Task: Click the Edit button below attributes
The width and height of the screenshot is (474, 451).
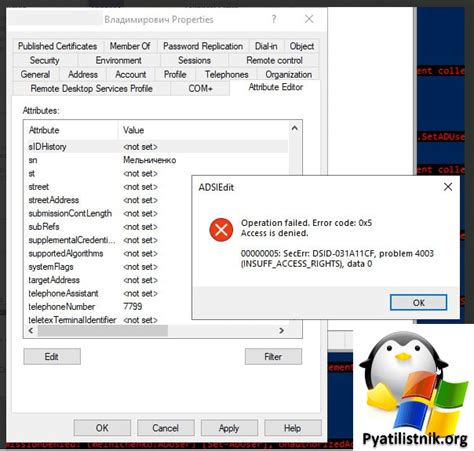Action: coord(52,356)
